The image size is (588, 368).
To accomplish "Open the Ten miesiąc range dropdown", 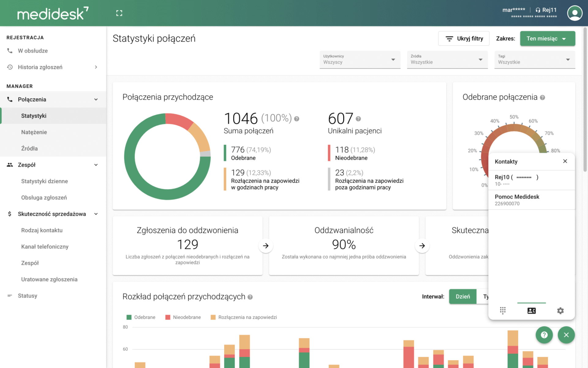I will coord(547,39).
